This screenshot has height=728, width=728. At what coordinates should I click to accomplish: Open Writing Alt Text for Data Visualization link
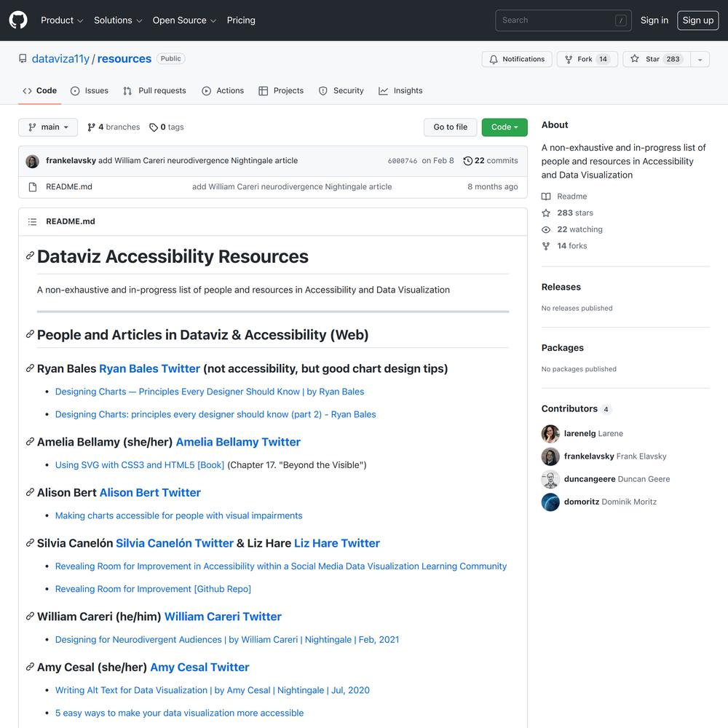pyautogui.click(x=212, y=690)
